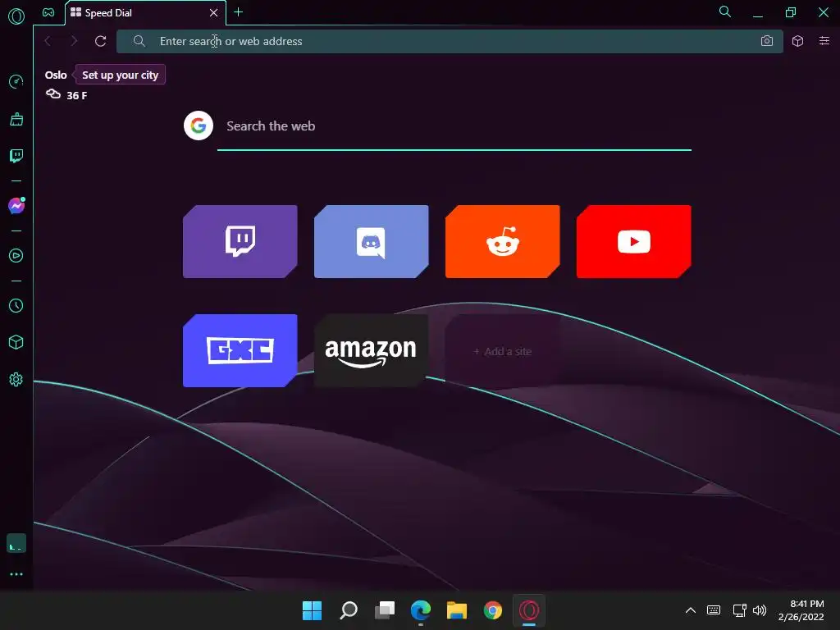Take a snapshot with the camera icon
The width and height of the screenshot is (840, 630).
[x=767, y=41]
